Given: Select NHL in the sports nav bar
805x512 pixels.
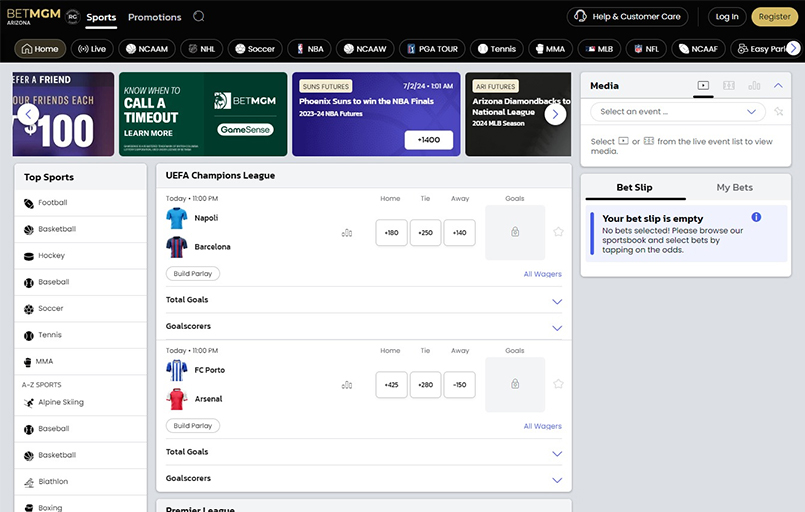Looking at the screenshot, I should (x=202, y=49).
